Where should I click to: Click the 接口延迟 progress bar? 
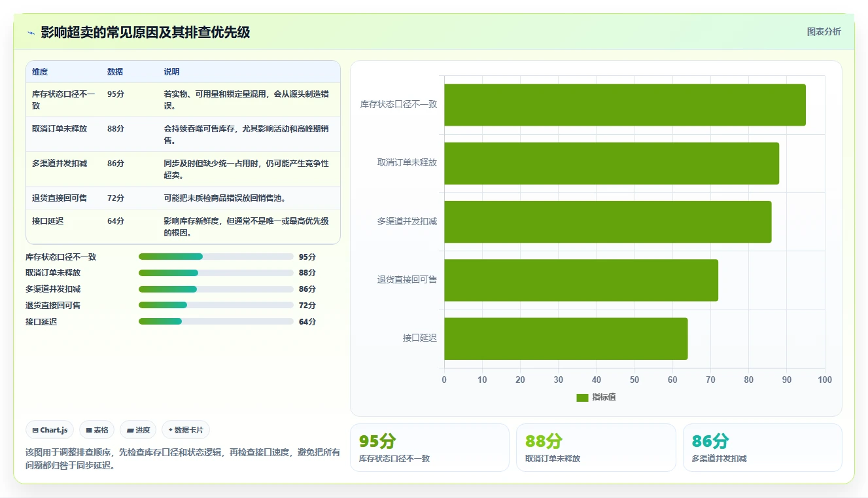coord(216,321)
